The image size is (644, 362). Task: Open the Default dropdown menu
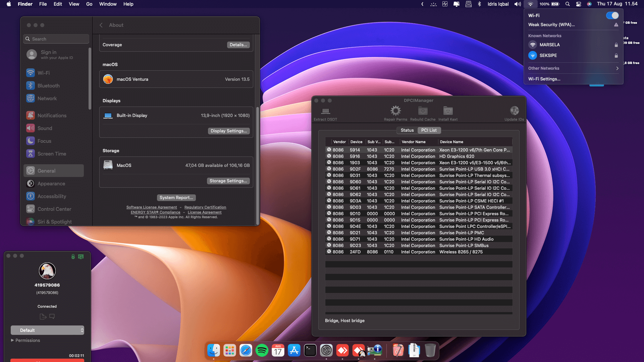pos(47,330)
